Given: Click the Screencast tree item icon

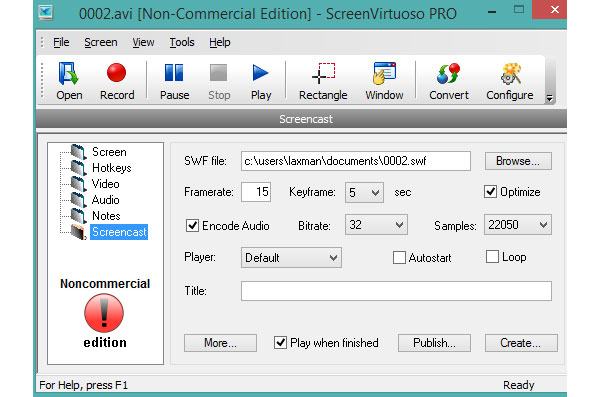Looking at the screenshot, I should point(78,232).
